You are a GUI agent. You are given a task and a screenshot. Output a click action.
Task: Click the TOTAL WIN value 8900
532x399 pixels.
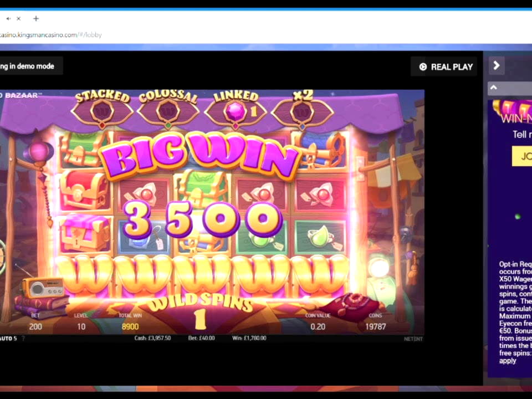coord(130,327)
